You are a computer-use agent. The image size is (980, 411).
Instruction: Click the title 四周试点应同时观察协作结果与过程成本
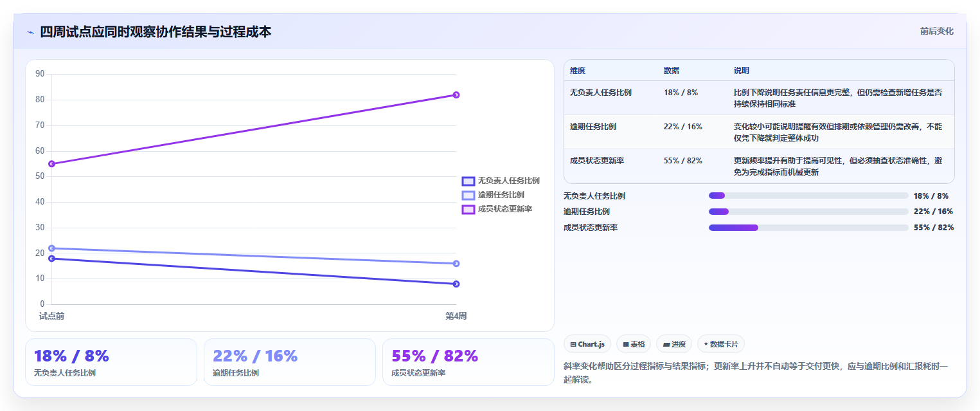point(156,32)
